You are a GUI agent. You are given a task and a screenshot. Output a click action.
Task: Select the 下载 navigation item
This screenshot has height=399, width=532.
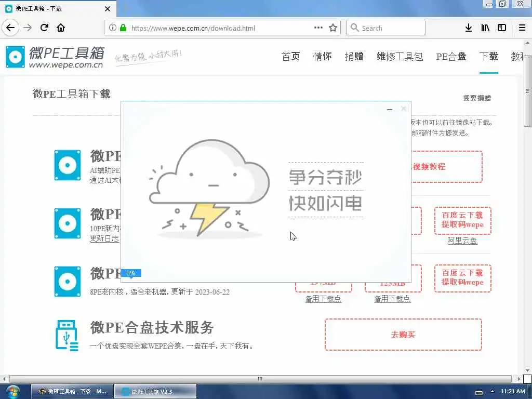coord(488,56)
